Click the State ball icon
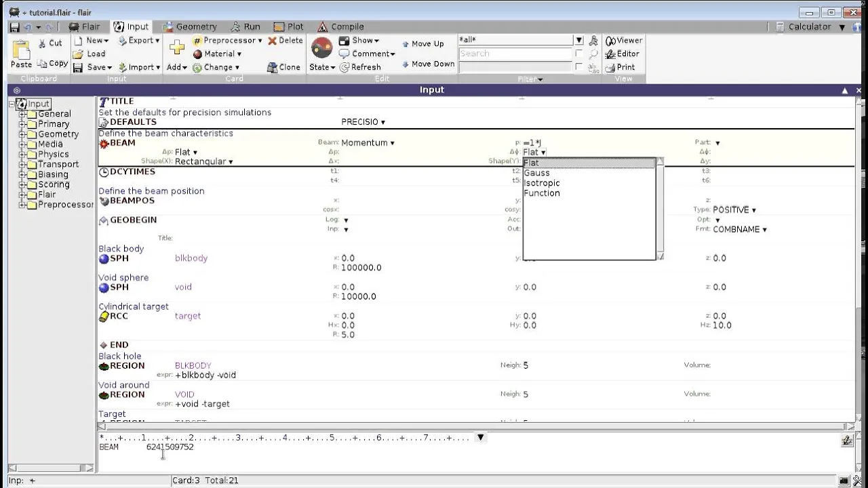 click(321, 48)
